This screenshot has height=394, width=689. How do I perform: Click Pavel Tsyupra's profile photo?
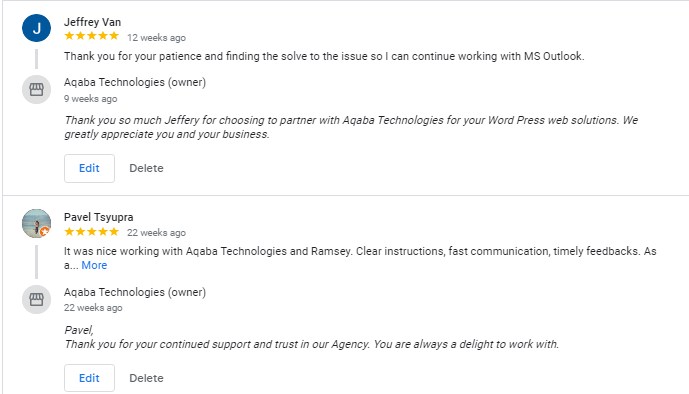[x=36, y=223]
